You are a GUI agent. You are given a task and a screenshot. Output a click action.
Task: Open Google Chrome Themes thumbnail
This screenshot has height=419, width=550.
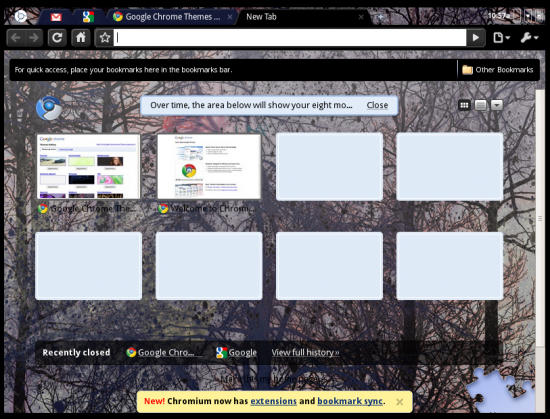pos(88,166)
